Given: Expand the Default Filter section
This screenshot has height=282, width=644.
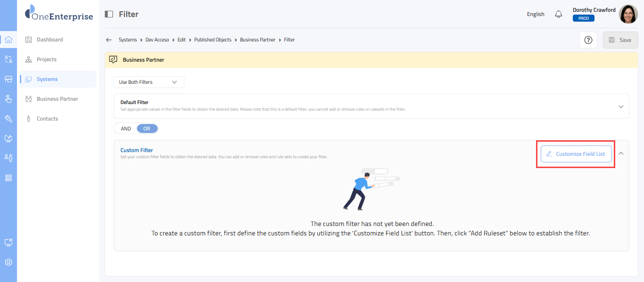Looking at the screenshot, I should (621, 106).
